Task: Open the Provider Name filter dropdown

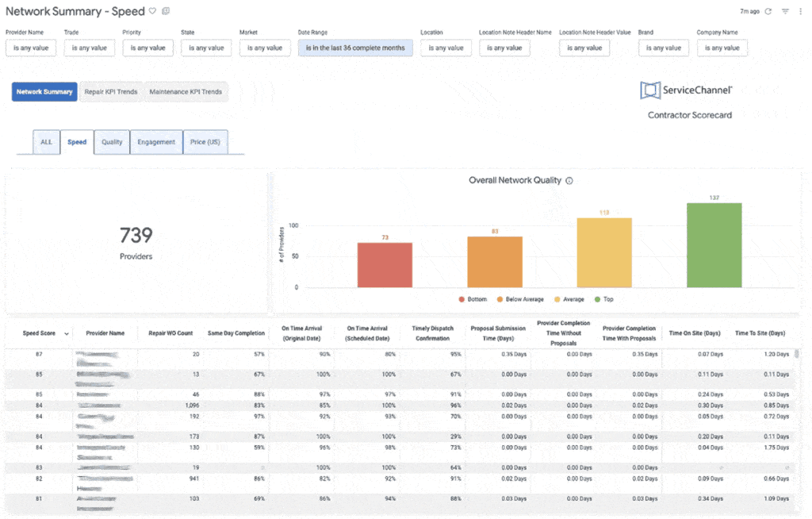Action: click(x=31, y=48)
